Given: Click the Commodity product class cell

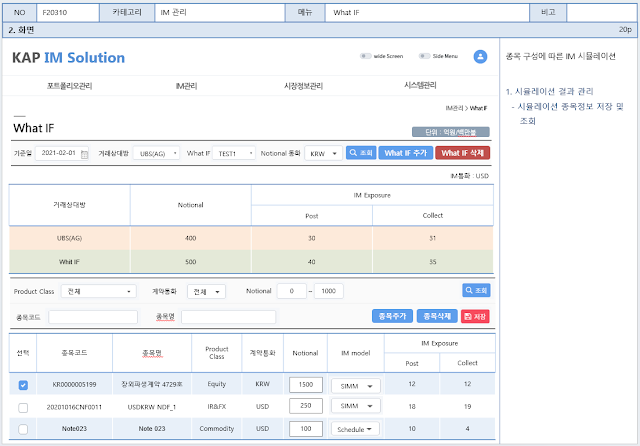Looking at the screenshot, I should tap(217, 429).
